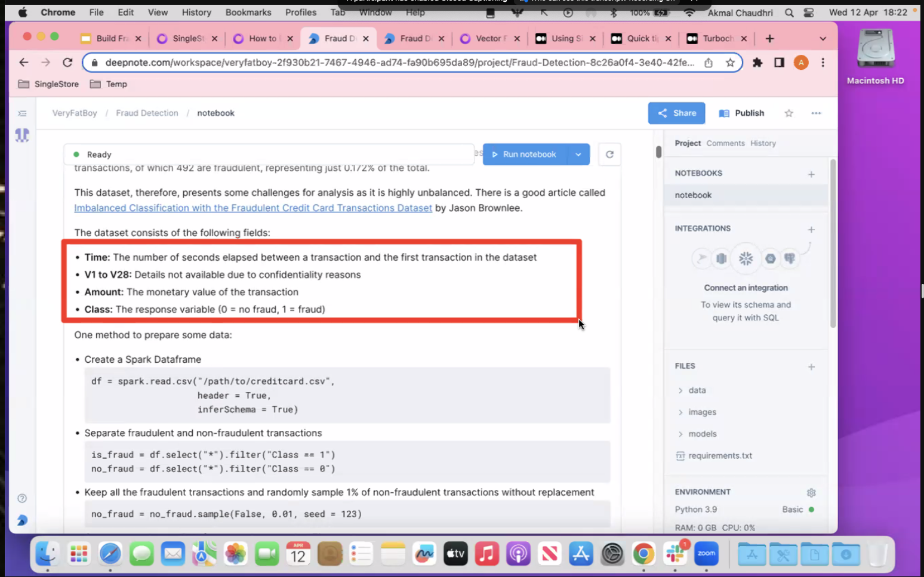Bookmark this page in Chrome address bar
The height and width of the screenshot is (577, 924).
(730, 63)
